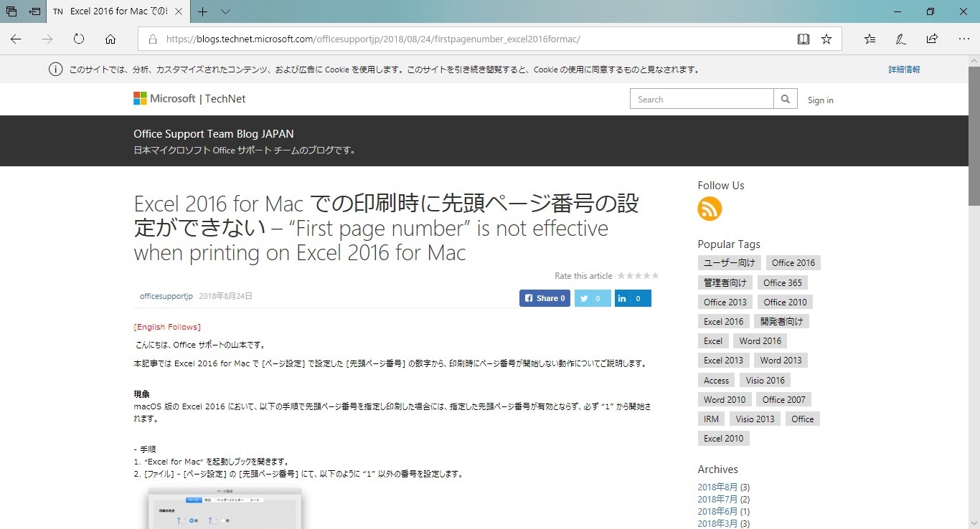Open Office Support Team Blog JAPAN title

[x=214, y=134]
